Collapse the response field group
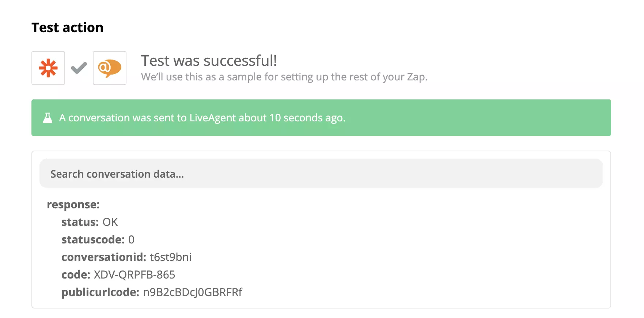 point(73,204)
